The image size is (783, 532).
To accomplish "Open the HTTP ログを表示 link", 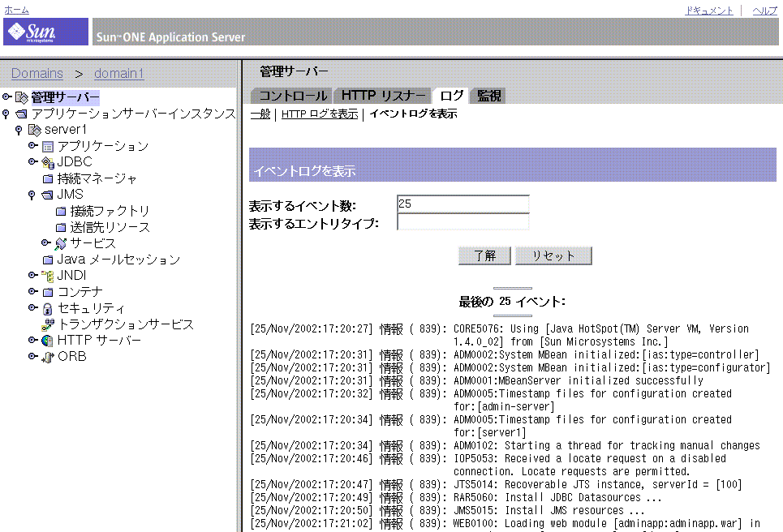I will coord(320,114).
